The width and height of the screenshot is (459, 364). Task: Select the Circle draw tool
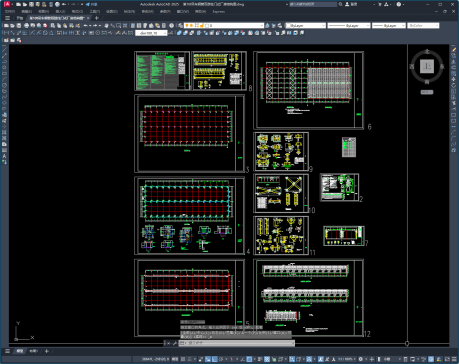[x=4, y=85]
